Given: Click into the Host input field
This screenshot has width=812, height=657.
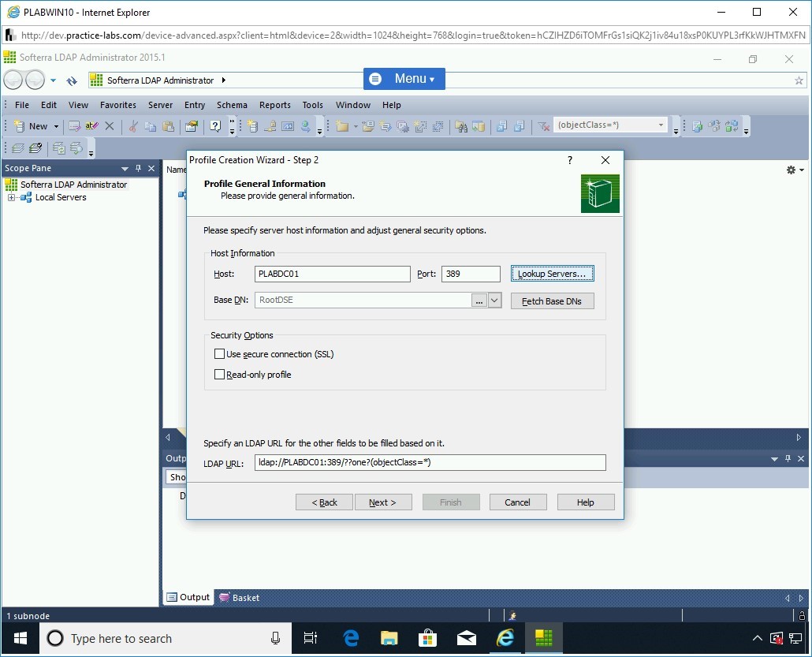Looking at the screenshot, I should [333, 274].
